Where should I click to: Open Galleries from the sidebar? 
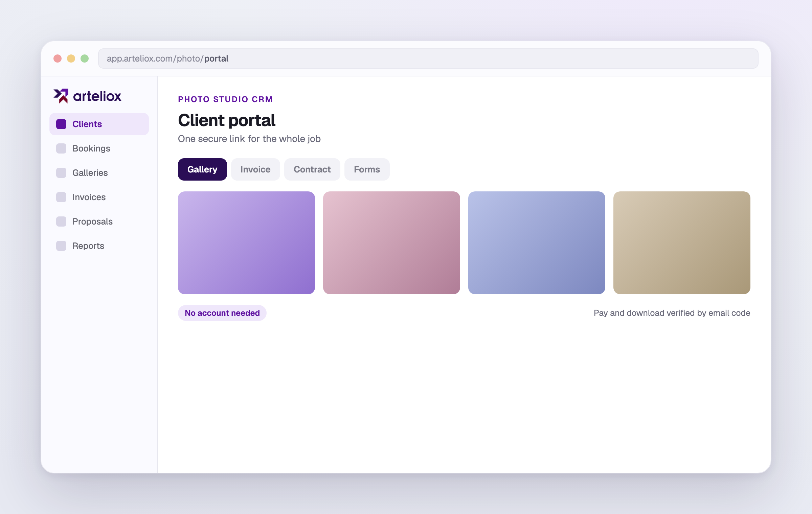99,173
